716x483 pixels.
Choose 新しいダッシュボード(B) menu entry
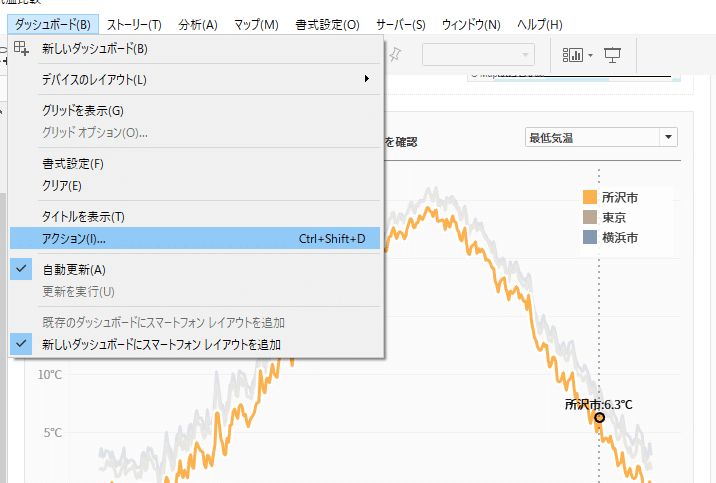195,48
